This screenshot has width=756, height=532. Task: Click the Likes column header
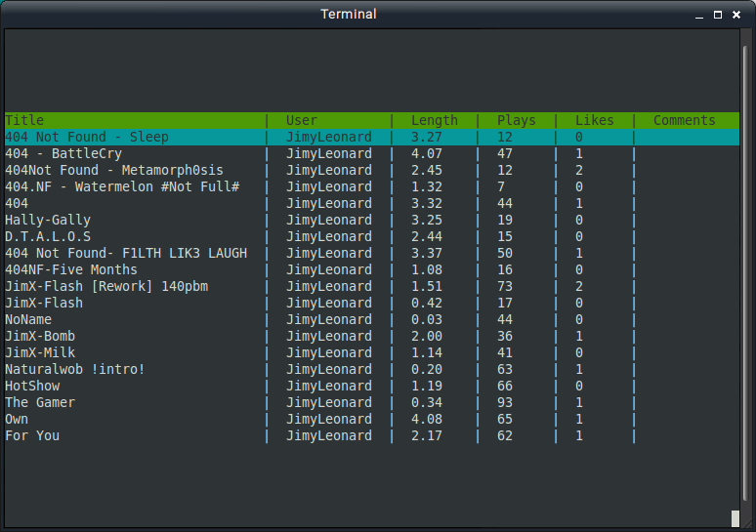(595, 120)
